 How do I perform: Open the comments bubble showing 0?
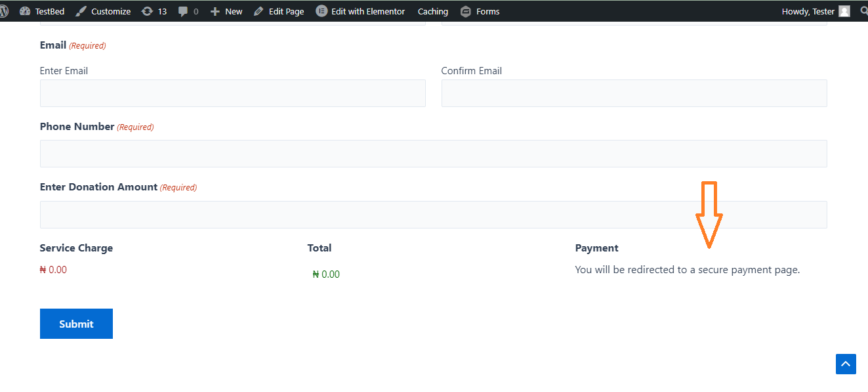188,11
